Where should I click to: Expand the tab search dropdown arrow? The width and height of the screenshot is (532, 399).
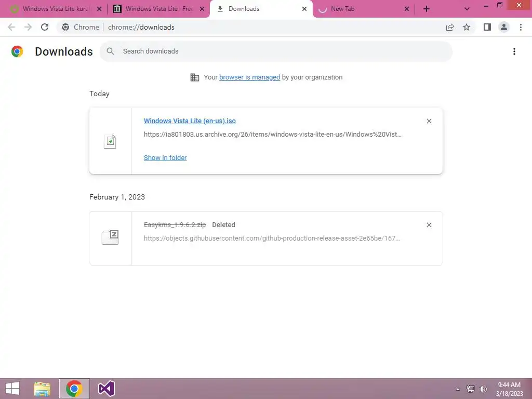pyautogui.click(x=467, y=9)
